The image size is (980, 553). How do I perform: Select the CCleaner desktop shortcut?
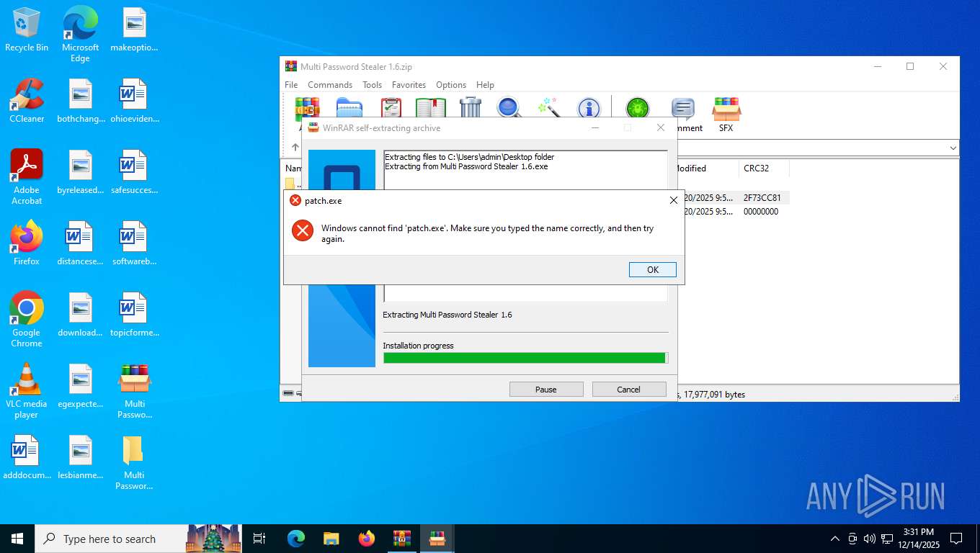pos(27,101)
